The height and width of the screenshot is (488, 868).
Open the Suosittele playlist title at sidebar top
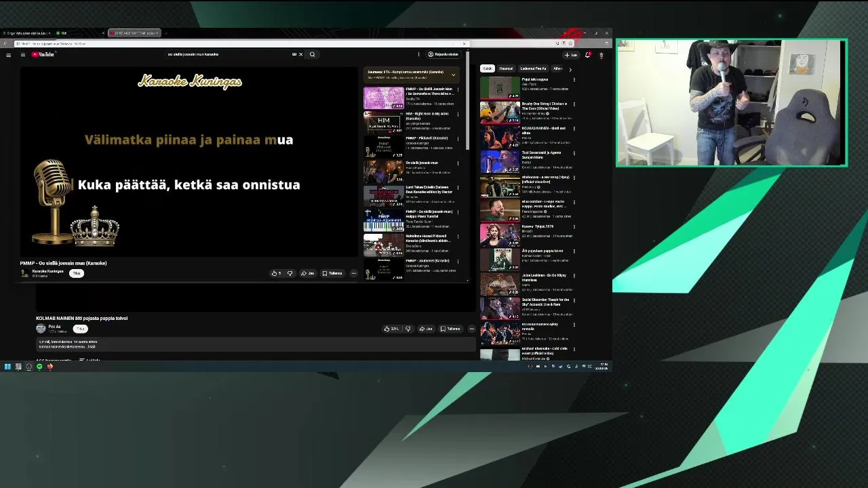click(406, 72)
